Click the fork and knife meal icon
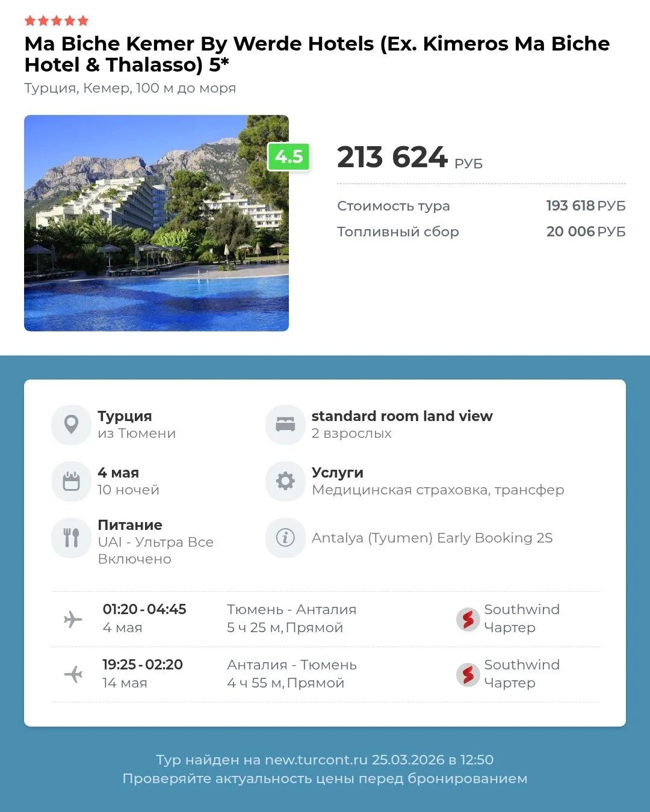Viewport: 650px width, 812px height. click(71, 538)
